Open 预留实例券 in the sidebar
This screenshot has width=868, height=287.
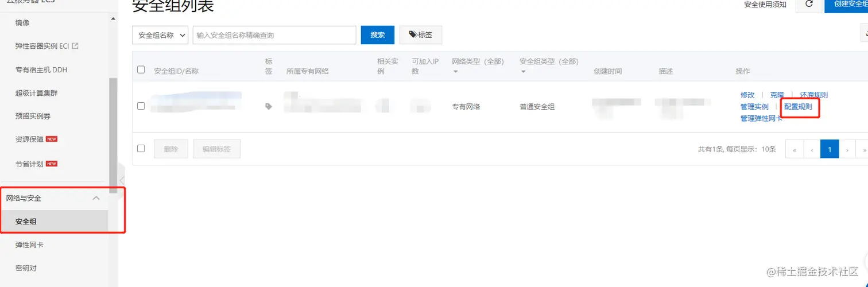point(33,117)
